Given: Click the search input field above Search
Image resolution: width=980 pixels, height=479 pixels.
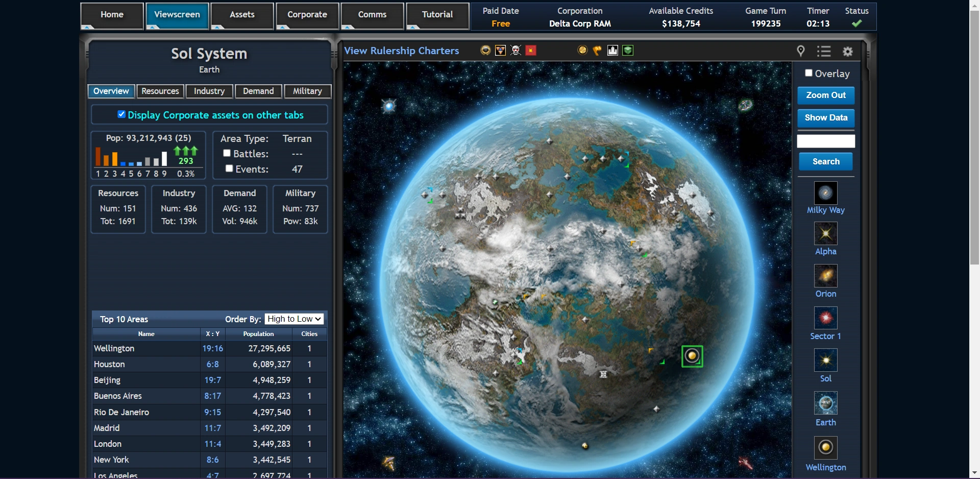Looking at the screenshot, I should (x=826, y=141).
